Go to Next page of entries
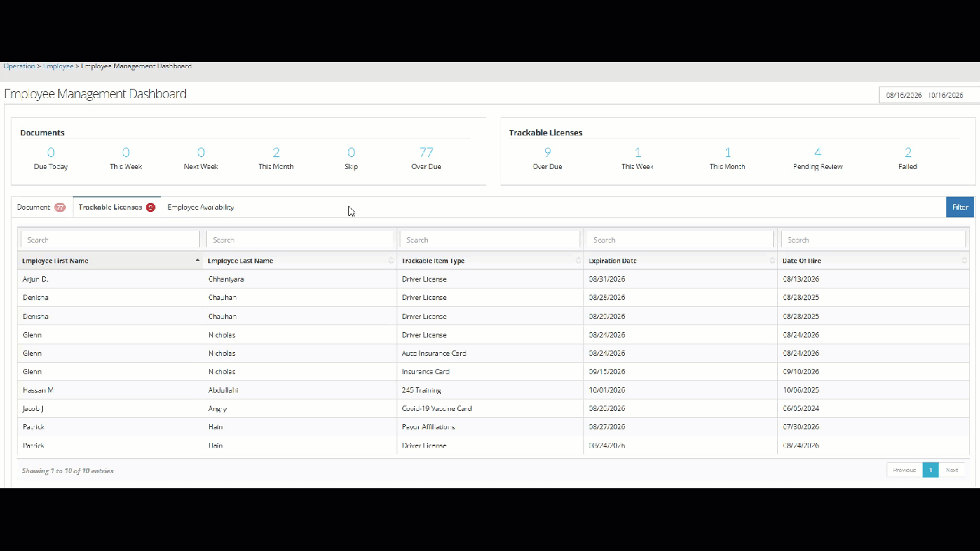The image size is (980, 551). pos(952,470)
